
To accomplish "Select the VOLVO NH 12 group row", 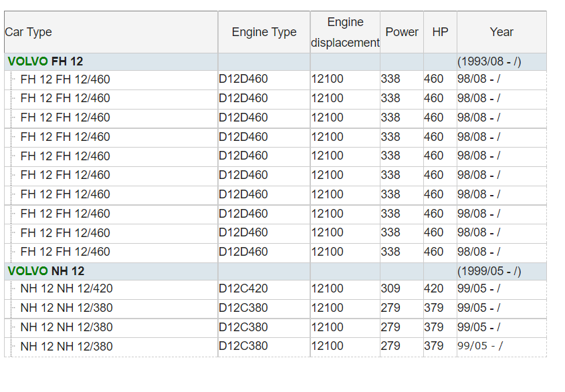I will coord(275,271).
